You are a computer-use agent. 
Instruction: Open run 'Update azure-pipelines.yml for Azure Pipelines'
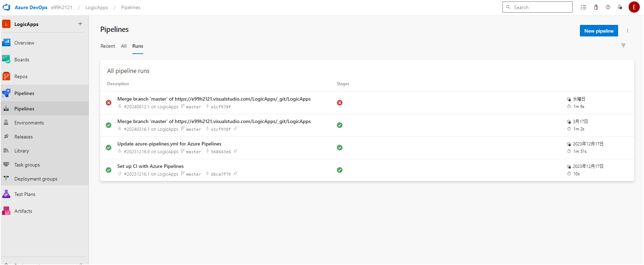click(x=169, y=144)
